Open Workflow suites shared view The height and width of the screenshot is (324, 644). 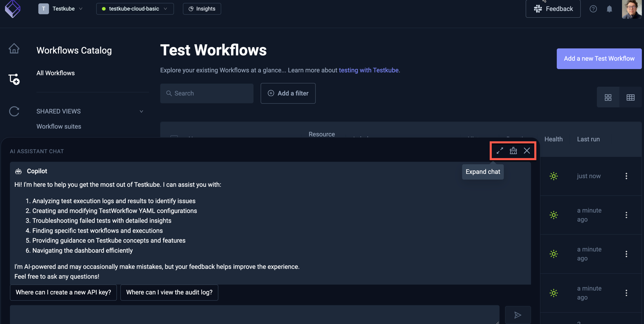[x=59, y=127]
